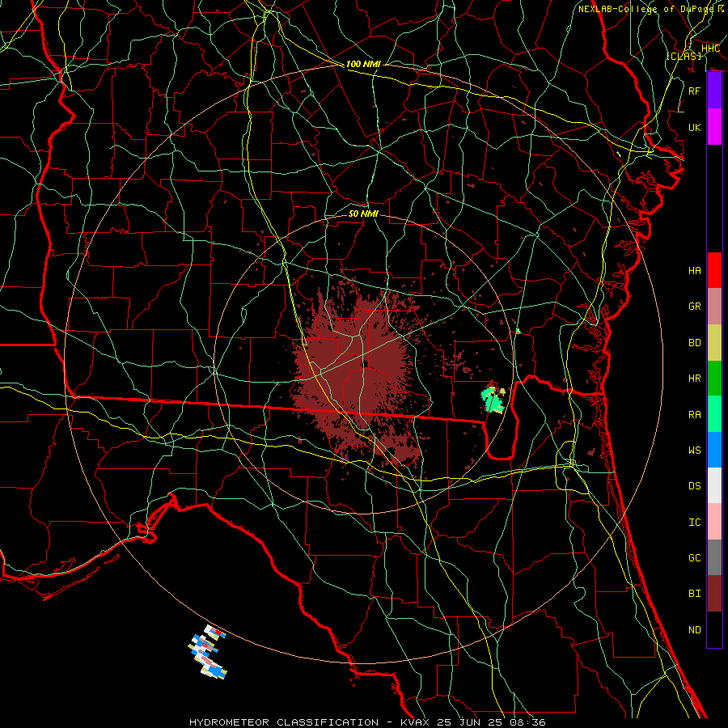Click the HA red legend swatch
Screen dimensions: 728x728
tap(714, 270)
